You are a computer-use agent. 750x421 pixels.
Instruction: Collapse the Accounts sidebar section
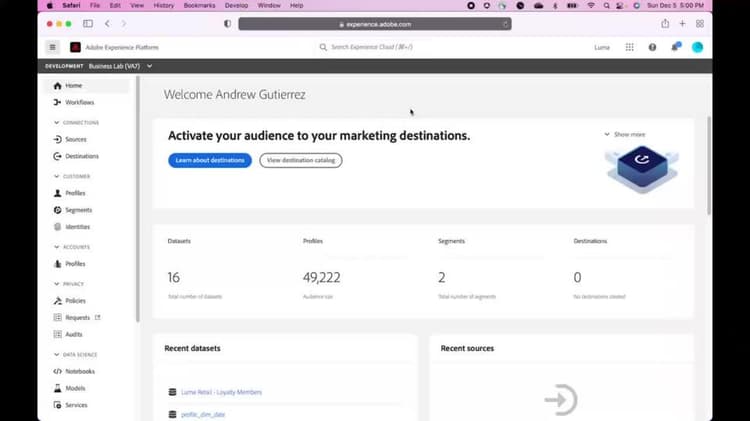click(x=56, y=247)
